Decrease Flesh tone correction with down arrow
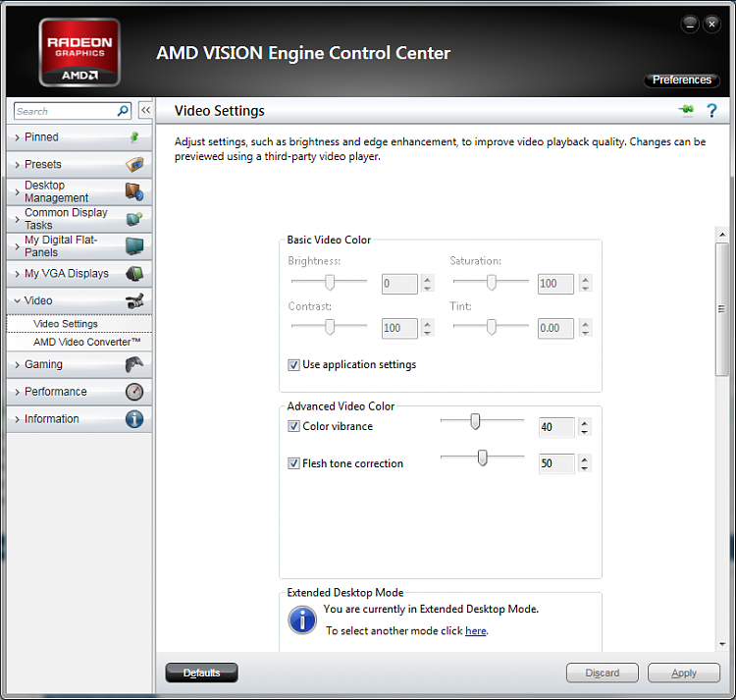The image size is (736, 700). coord(585,468)
